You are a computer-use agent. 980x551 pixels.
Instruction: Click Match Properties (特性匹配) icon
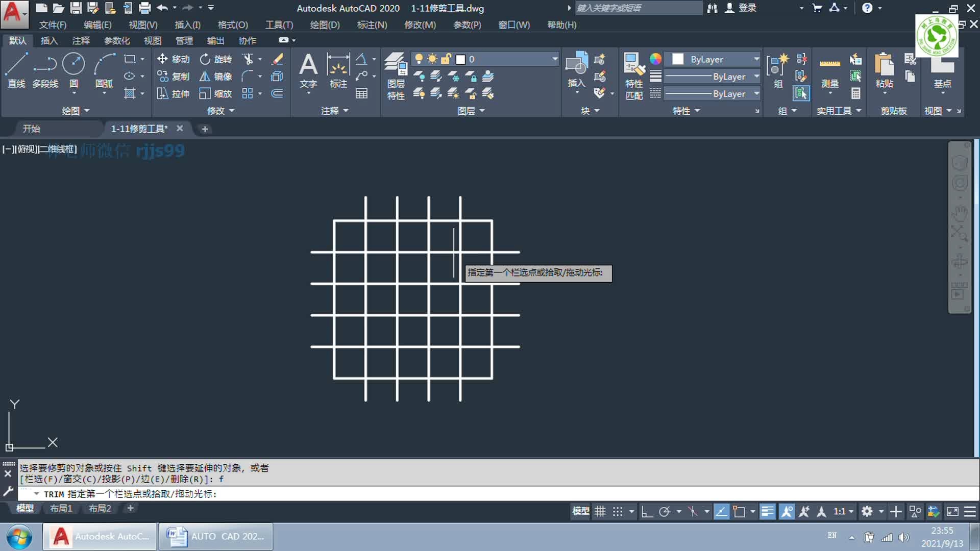tap(634, 76)
